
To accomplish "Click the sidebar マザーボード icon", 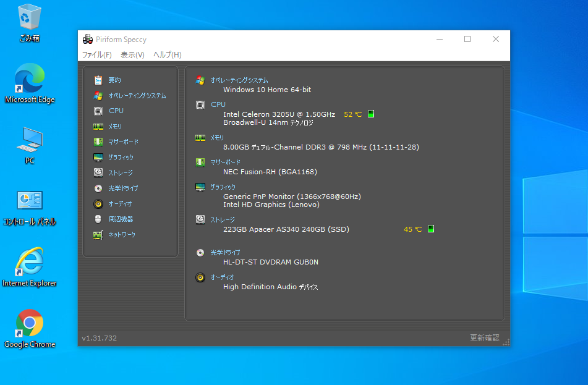I will pos(98,142).
